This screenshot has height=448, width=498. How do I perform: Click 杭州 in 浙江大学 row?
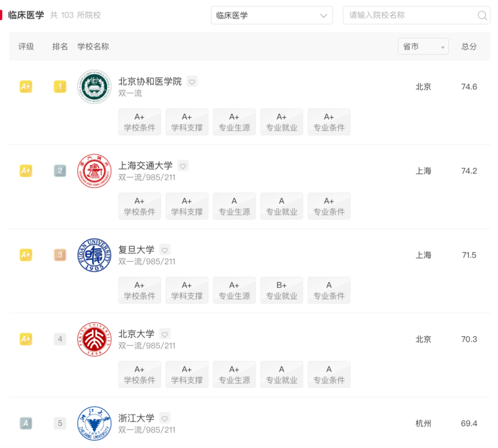tap(423, 424)
